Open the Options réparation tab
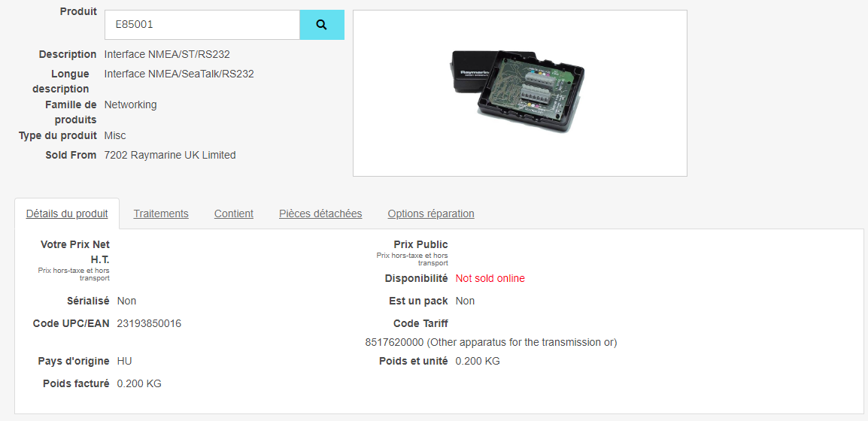The width and height of the screenshot is (868, 421). 431,214
